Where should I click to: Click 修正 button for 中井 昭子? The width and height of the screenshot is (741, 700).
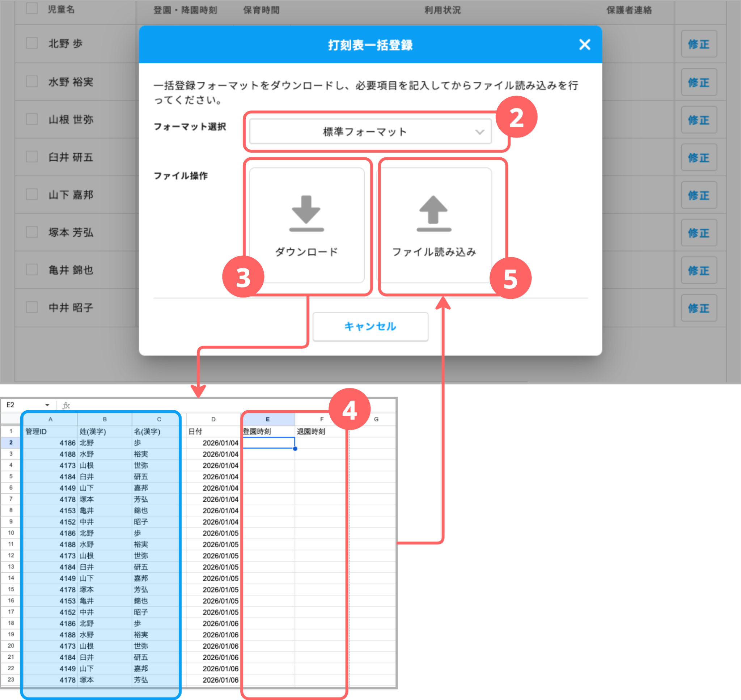[x=698, y=308]
